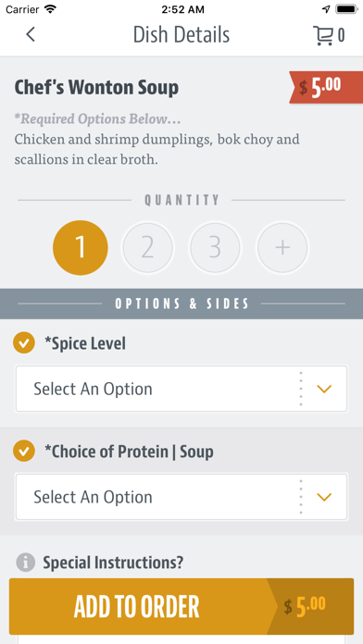
Task: Tap the Wi-Fi status icon
Action: pyautogui.click(x=50, y=9)
